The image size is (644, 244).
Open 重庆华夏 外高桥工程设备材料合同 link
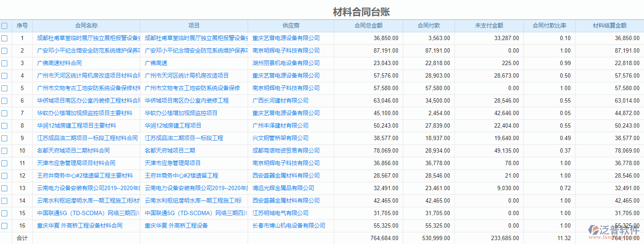pos(80,226)
